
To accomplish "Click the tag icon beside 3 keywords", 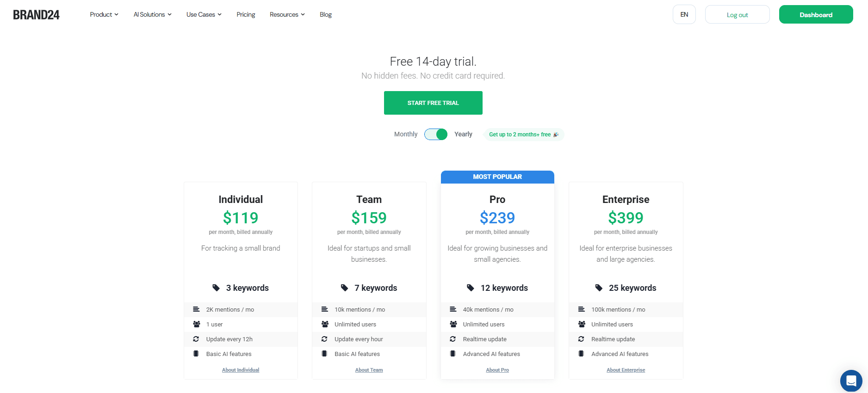I will 216,288.
